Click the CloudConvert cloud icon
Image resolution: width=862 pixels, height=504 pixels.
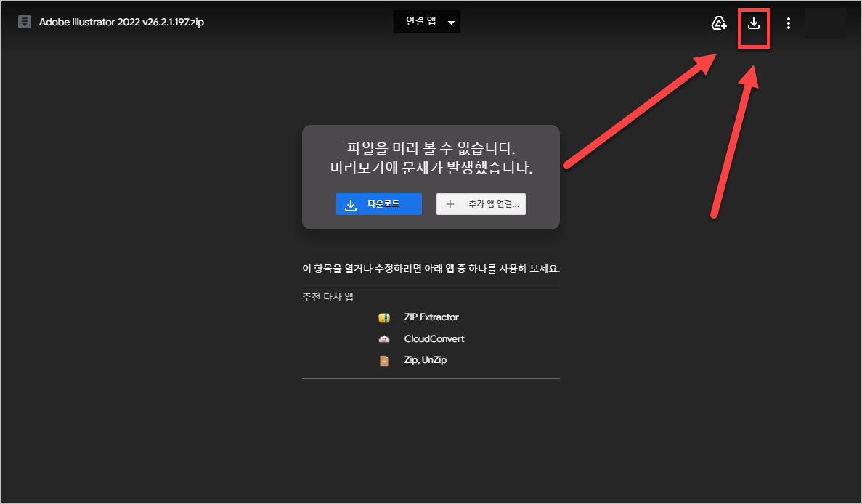pyautogui.click(x=383, y=339)
